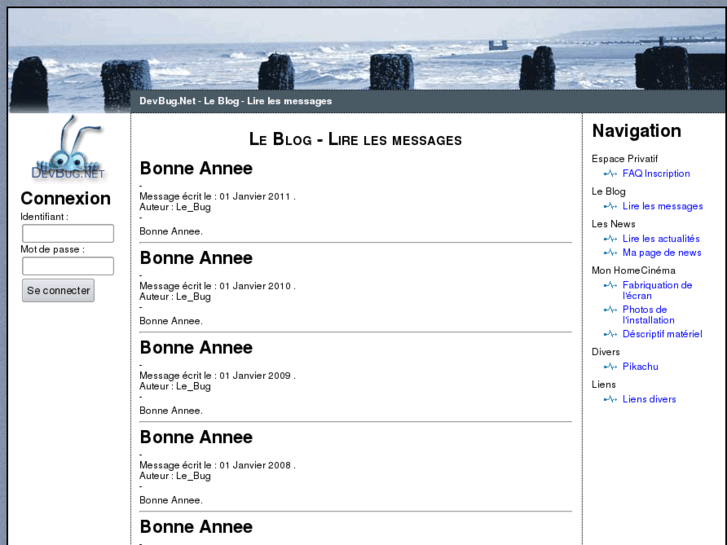Click the 'DevBug.Net - Le Blog' breadcrumb bar text
The image size is (727, 545).
[236, 101]
